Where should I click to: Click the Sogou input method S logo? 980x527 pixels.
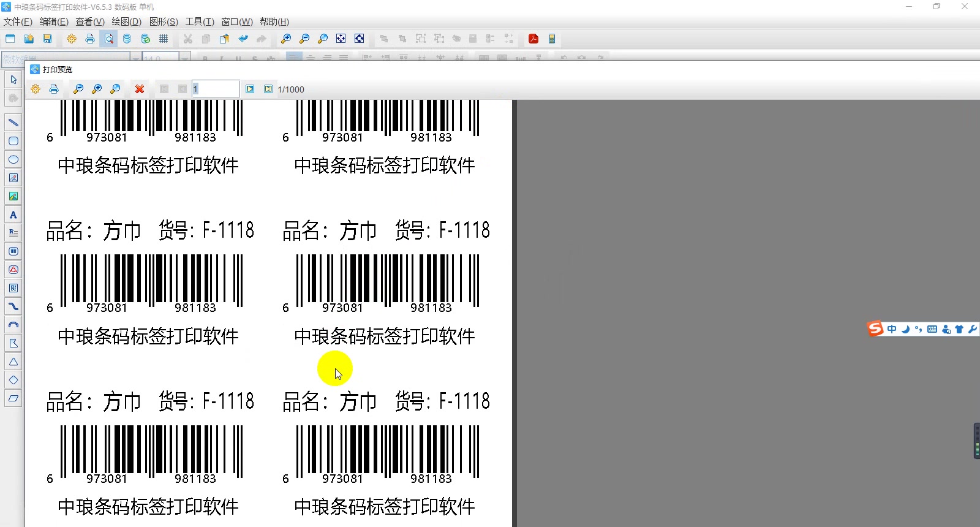(x=875, y=328)
